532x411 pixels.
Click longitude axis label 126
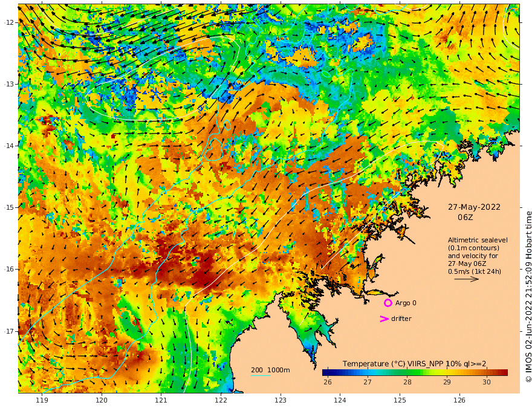tap(459, 400)
